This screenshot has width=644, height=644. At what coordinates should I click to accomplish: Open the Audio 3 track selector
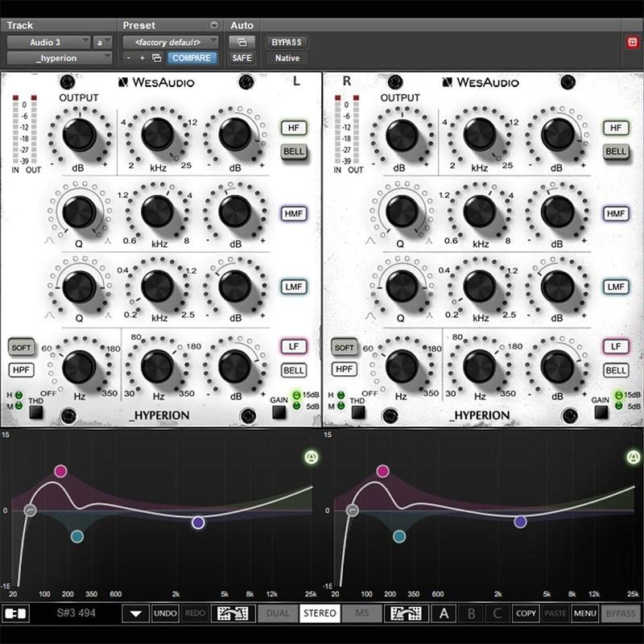[x=48, y=41]
